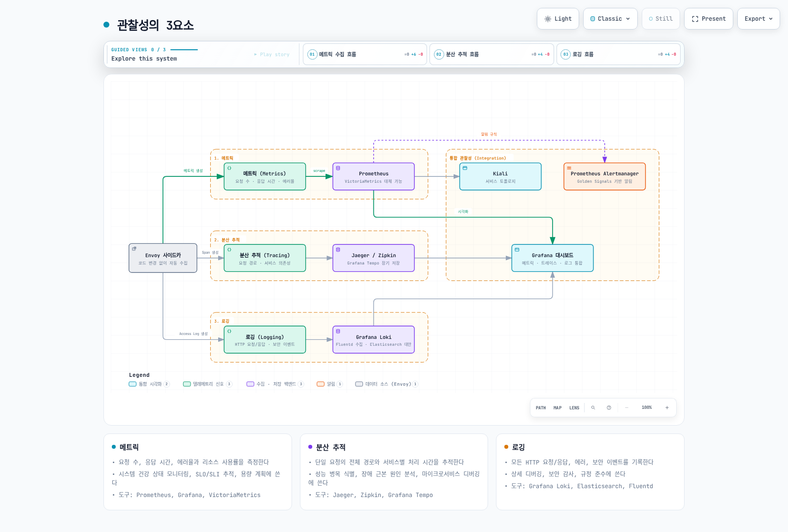Click the '1. 메트릭' group label
The image size is (788, 532).
pos(224,158)
